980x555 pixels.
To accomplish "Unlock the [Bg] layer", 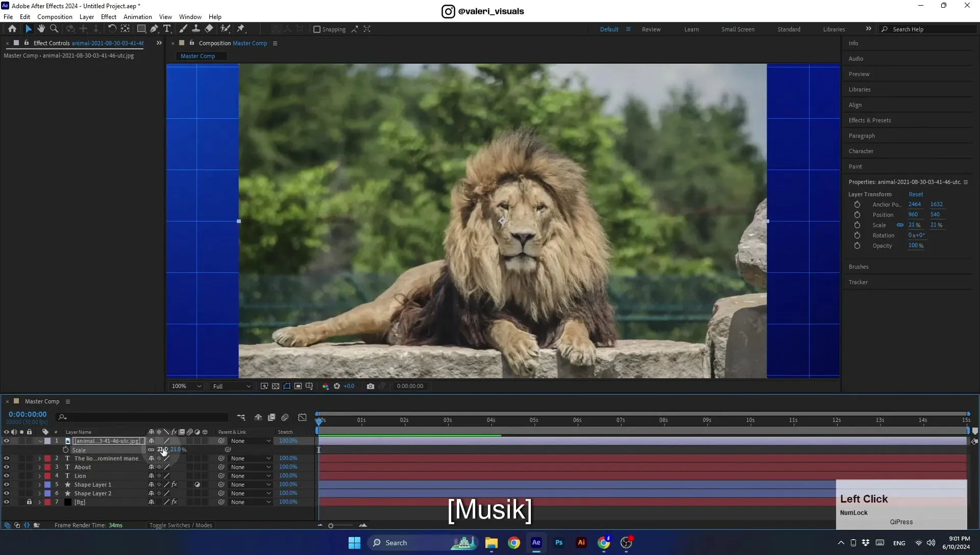I will (29, 502).
